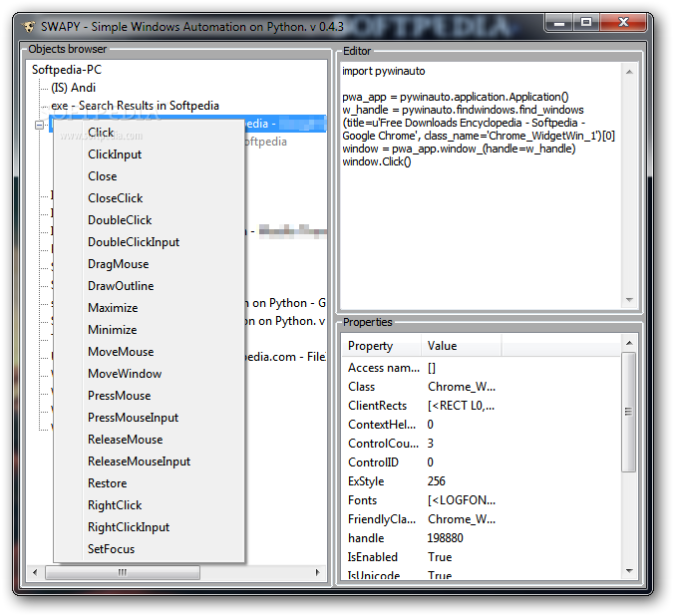Screen dimensions: 674x616
Task: Select the ContextHelpID property row
Action: 482,425
